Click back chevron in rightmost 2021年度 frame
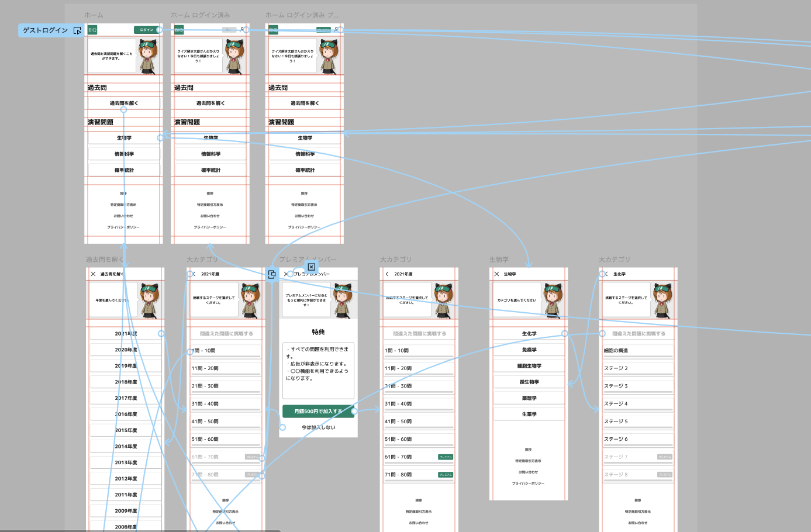Screen dimensions: 811x532 [387, 274]
